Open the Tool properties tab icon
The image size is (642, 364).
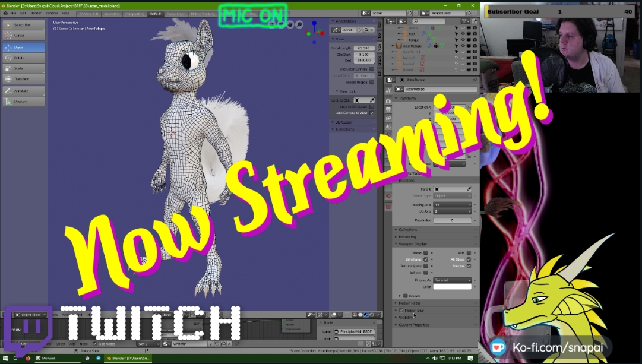[388, 90]
